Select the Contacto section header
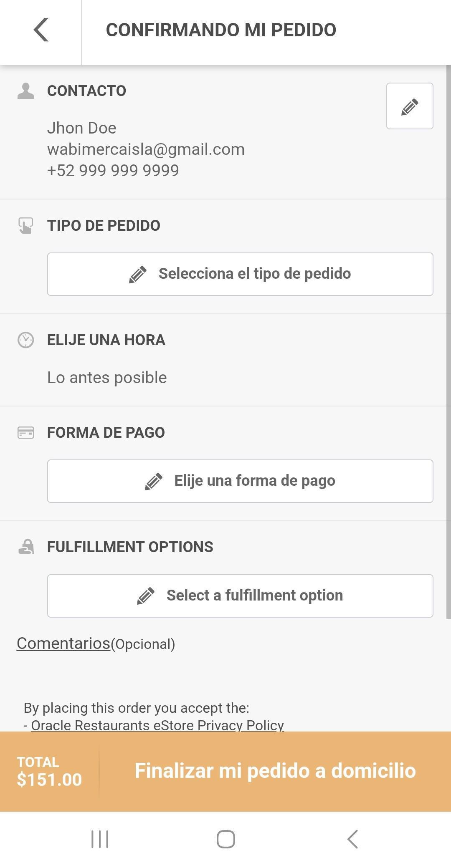Screen dimensions: 451x868 (86, 90)
